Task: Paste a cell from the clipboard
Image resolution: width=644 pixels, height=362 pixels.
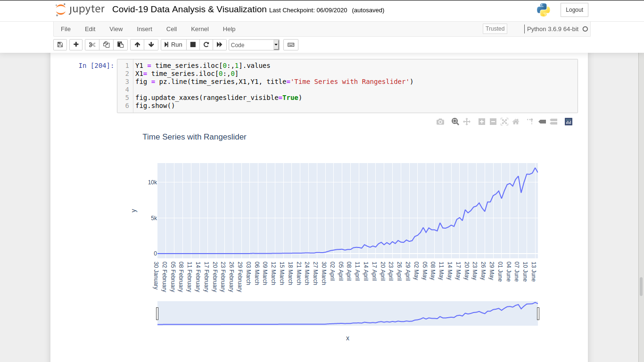Action: coord(120,44)
